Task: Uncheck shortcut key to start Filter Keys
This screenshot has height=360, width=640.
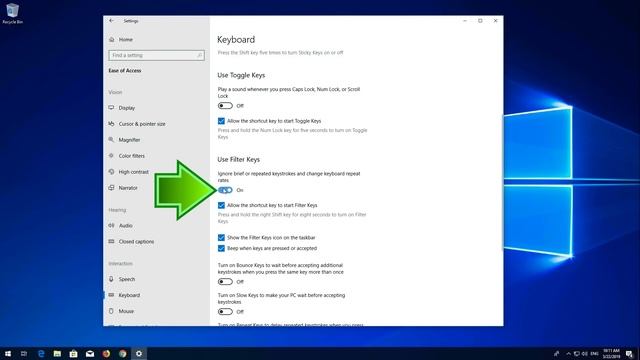Action: [x=221, y=205]
